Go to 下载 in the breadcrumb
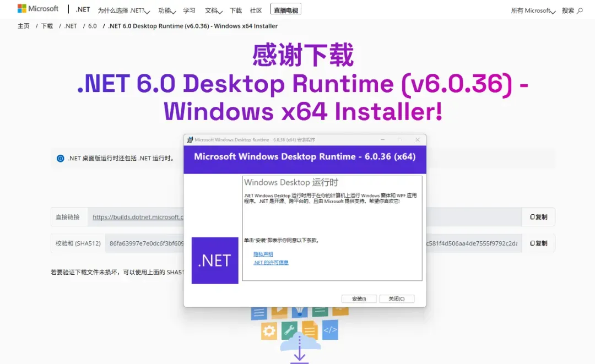This screenshot has width=595, height=364. pyautogui.click(x=47, y=26)
